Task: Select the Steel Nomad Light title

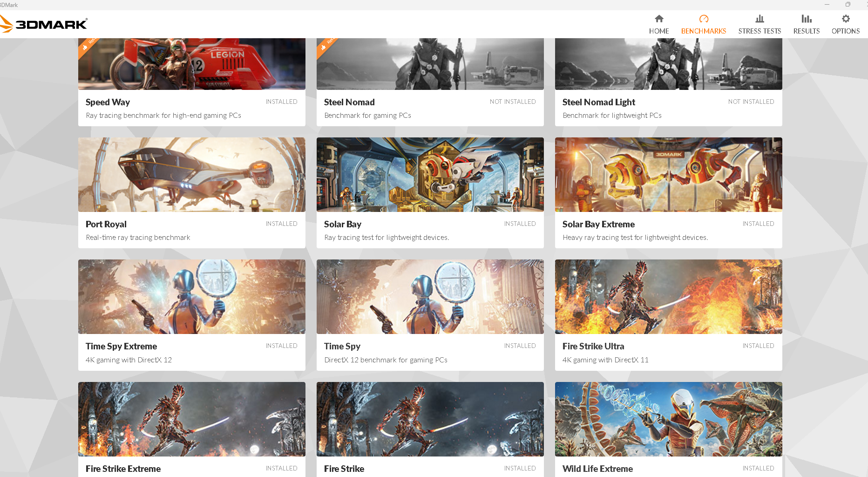Action: click(x=598, y=102)
